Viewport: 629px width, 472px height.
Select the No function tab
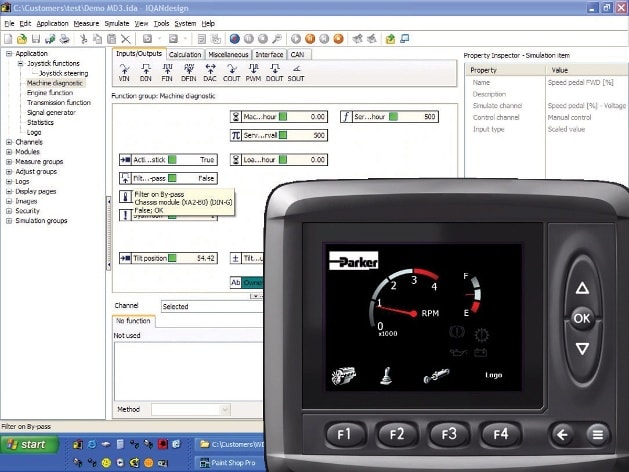(133, 321)
